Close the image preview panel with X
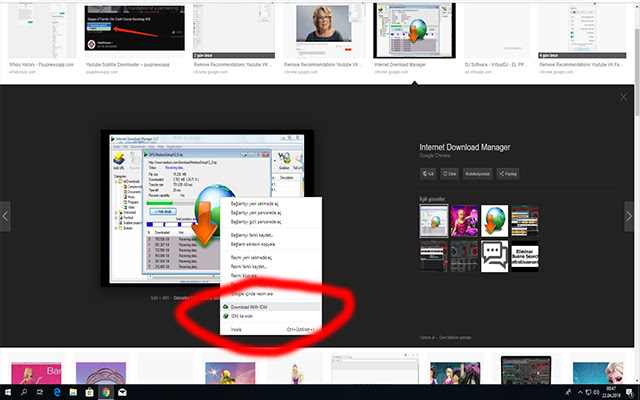This screenshot has width=640, height=400. click(624, 97)
